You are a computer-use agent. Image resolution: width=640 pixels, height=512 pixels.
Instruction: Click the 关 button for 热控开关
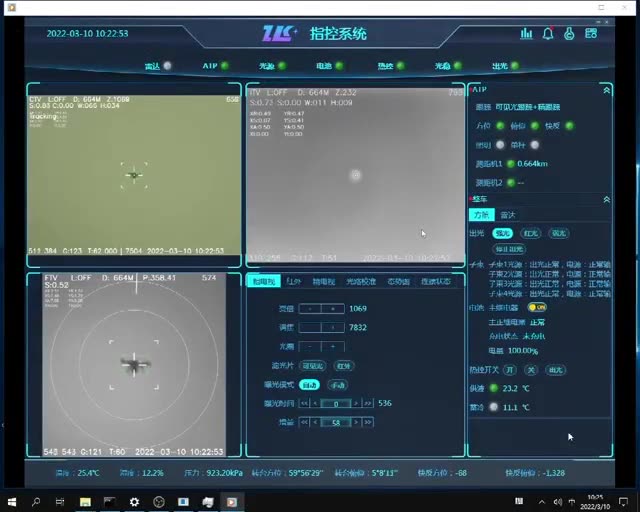531,370
